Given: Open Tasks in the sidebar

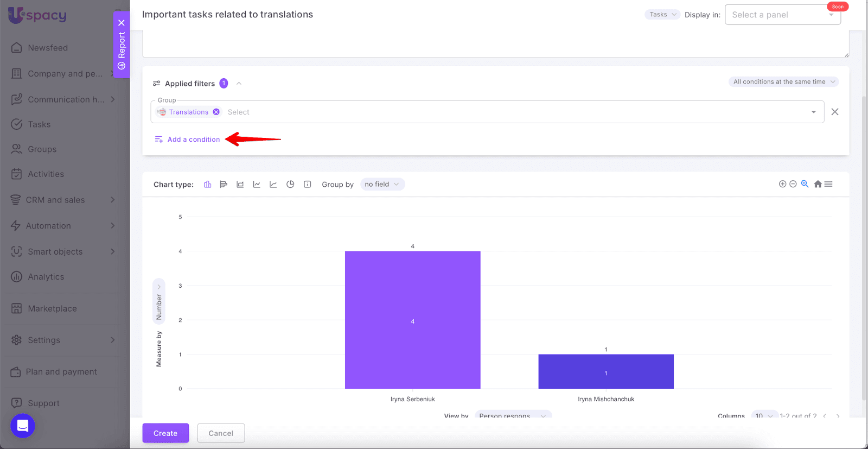Looking at the screenshot, I should (x=39, y=124).
